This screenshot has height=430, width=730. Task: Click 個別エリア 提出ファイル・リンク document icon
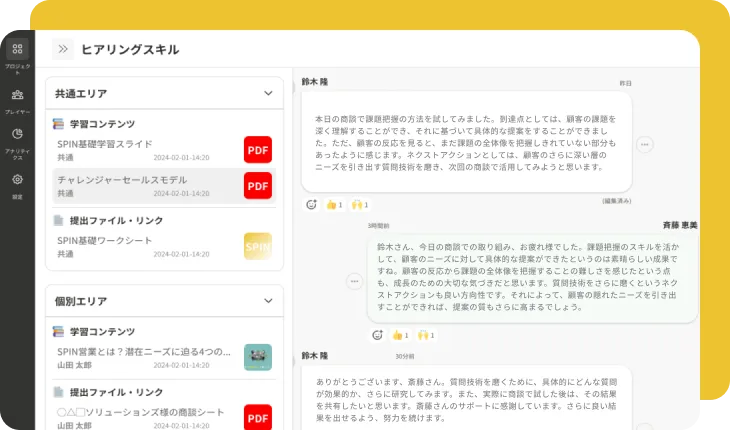click(58, 392)
